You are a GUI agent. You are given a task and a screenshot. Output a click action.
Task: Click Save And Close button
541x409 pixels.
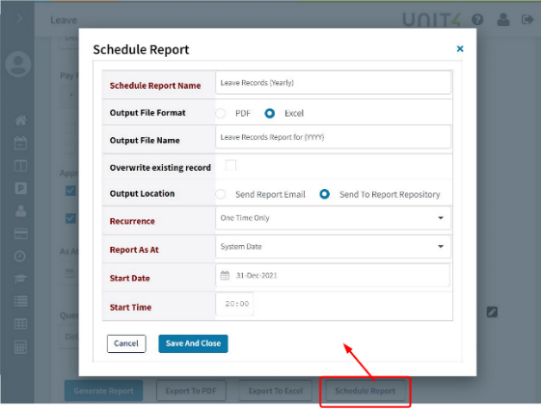point(193,343)
